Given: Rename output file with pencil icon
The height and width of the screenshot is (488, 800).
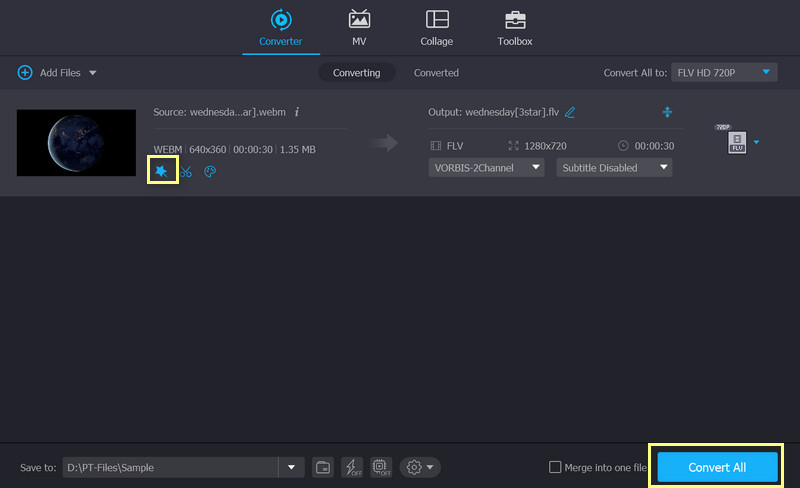Looking at the screenshot, I should (570, 112).
